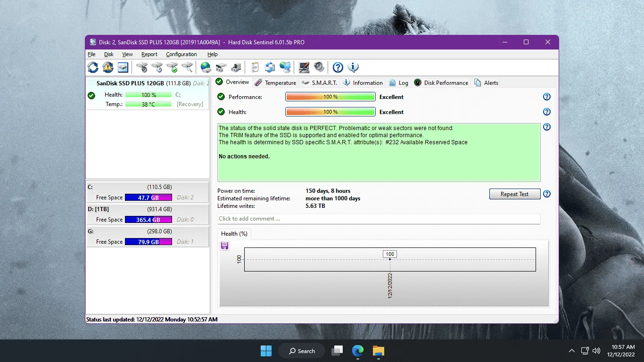Click the globe-over-disk toolbar icon
Viewport: 644px width, 362px height.
(x=206, y=67)
